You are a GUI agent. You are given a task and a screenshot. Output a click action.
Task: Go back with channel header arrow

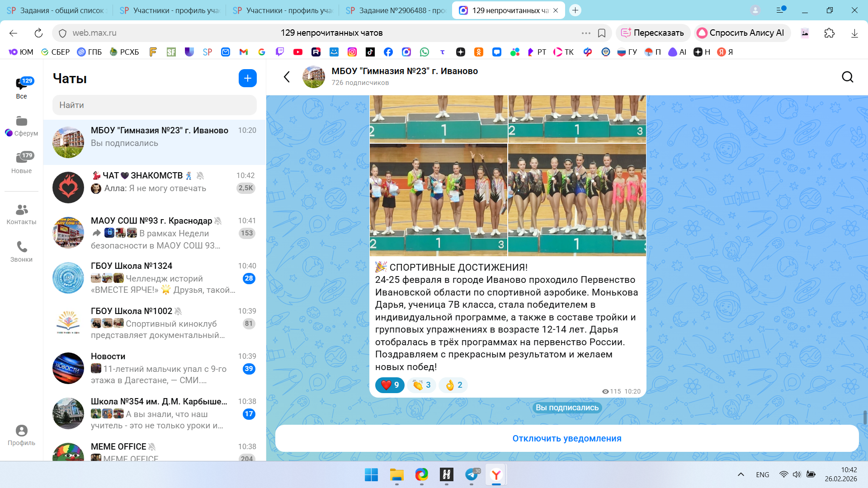coord(287,77)
